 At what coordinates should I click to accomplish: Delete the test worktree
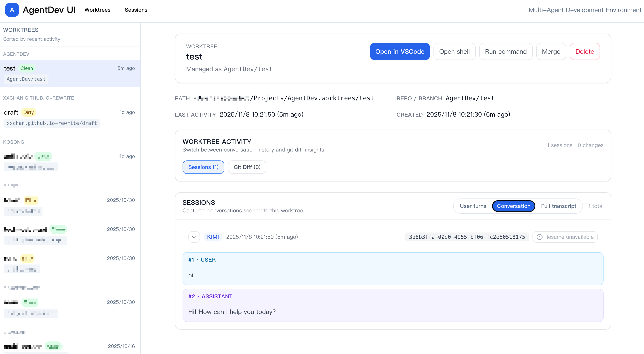pos(585,51)
